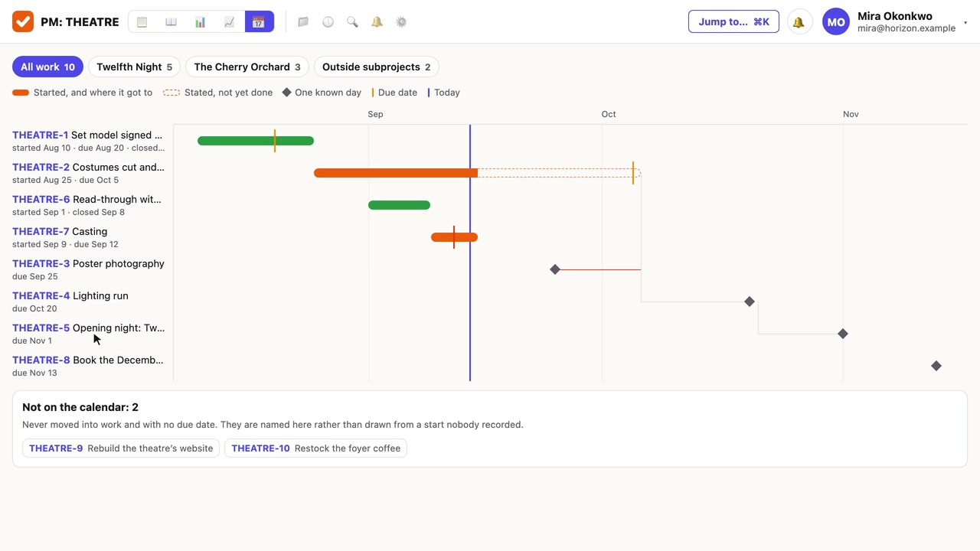This screenshot has width=980, height=551.
Task: Click the magnifying glass search icon
Action: point(352,22)
